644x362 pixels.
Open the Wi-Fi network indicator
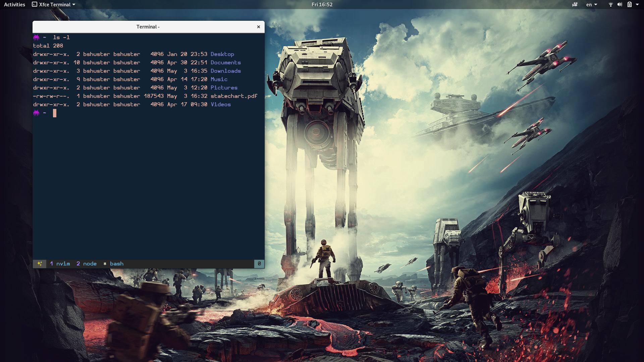[610, 5]
